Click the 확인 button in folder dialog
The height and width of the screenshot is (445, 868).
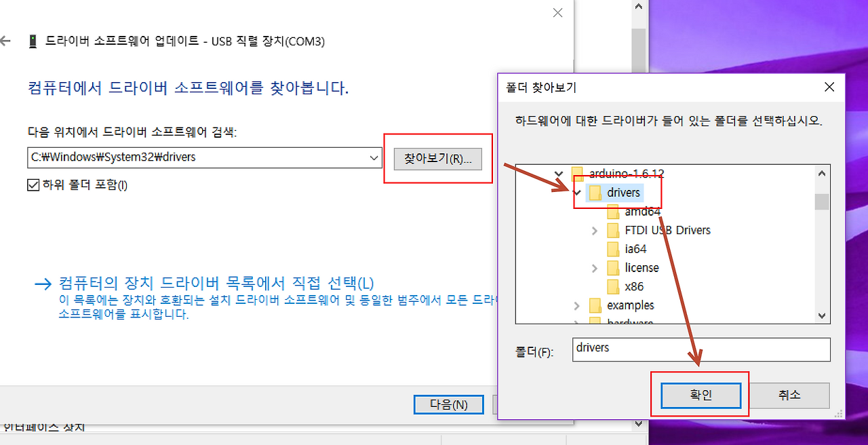(701, 395)
